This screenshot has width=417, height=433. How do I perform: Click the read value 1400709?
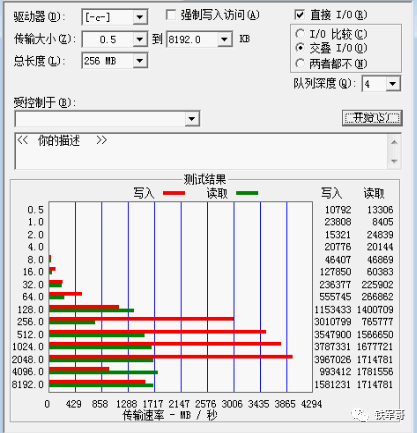(x=375, y=310)
